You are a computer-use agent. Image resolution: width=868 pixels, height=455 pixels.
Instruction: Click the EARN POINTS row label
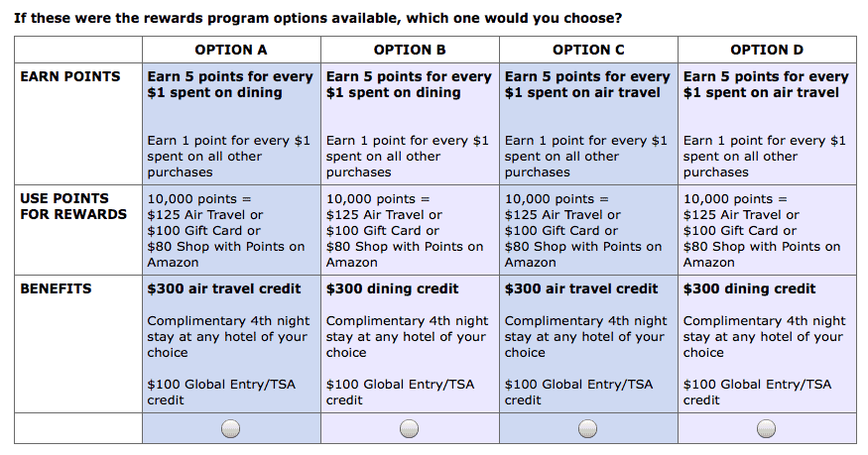70,76
